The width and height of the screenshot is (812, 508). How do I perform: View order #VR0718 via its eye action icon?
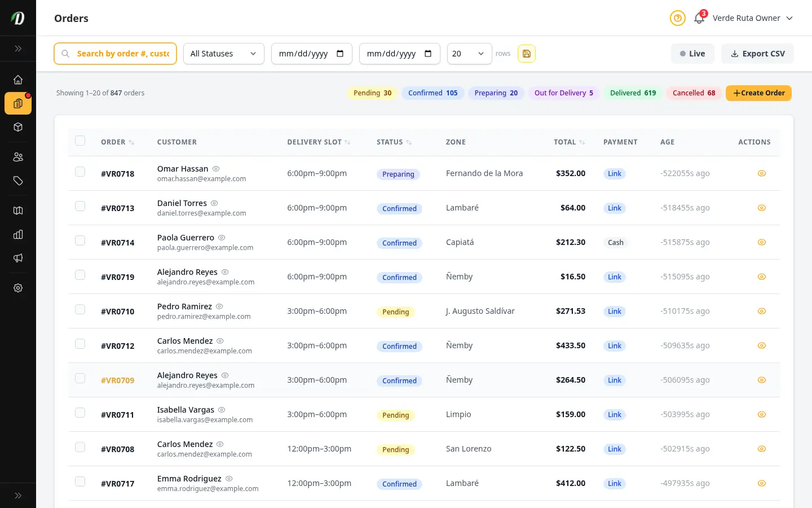click(762, 173)
